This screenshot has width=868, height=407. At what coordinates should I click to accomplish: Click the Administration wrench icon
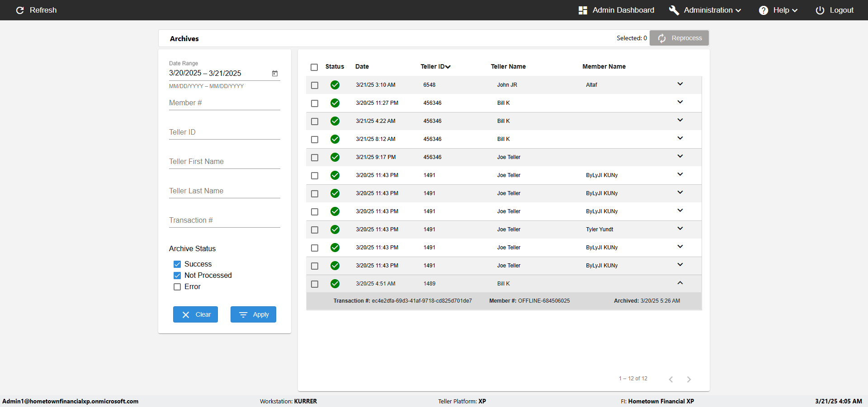674,10
